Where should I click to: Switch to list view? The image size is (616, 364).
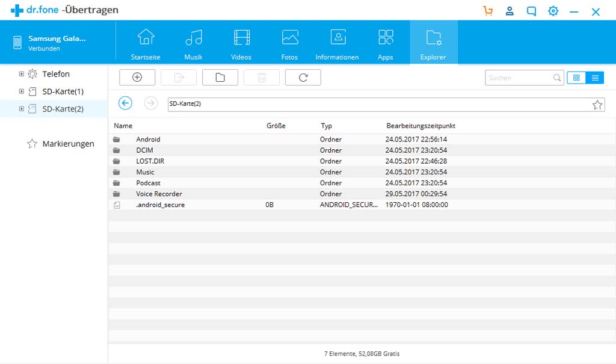coord(594,78)
